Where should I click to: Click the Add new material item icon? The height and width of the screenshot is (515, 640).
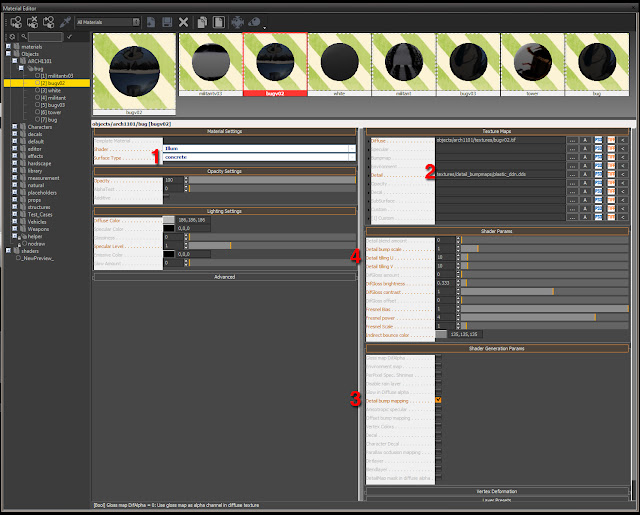click(151, 22)
